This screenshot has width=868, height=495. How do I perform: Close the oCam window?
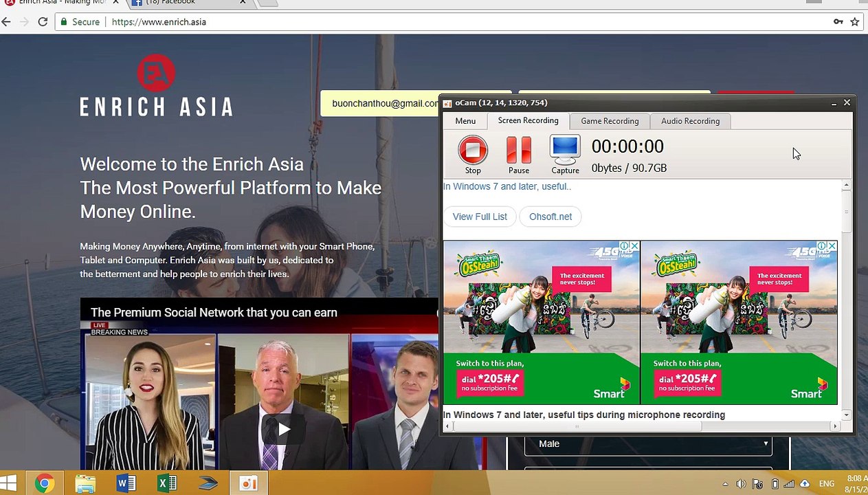(847, 102)
